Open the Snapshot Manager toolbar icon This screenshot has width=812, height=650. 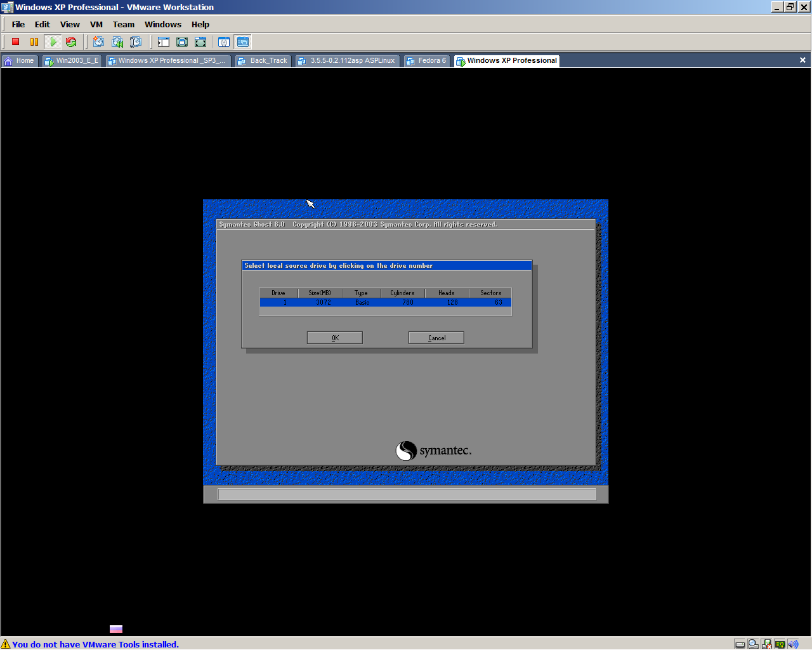(136, 42)
